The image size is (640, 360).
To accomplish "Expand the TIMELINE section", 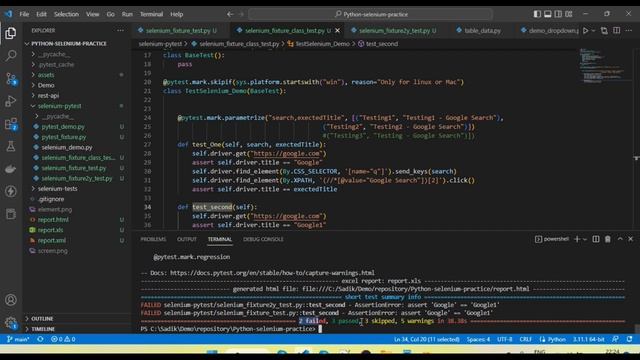I will pos(43,329).
